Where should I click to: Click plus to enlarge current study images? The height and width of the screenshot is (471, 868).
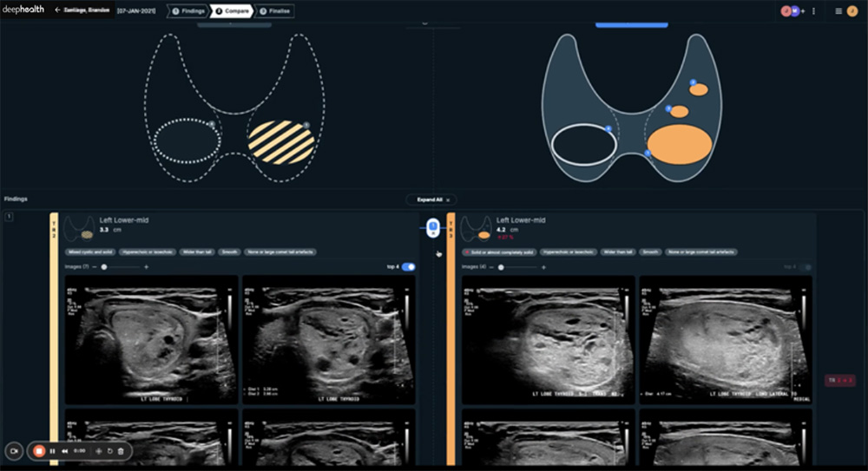pos(543,267)
